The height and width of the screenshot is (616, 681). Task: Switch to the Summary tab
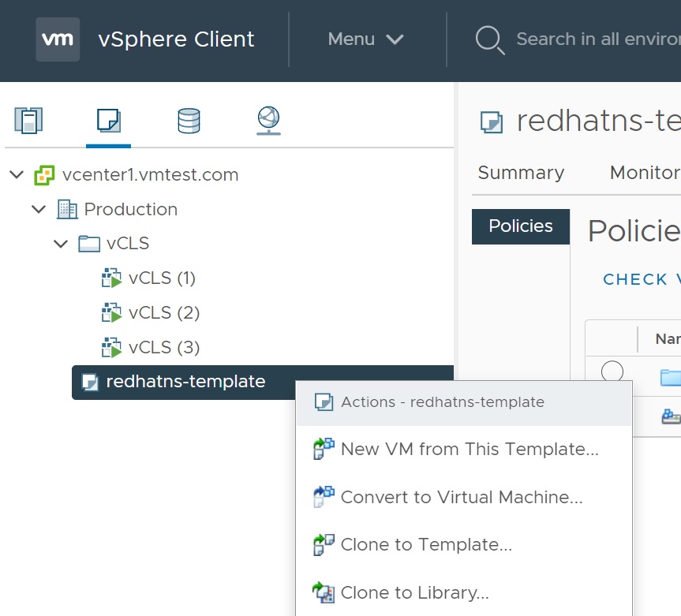[521, 173]
